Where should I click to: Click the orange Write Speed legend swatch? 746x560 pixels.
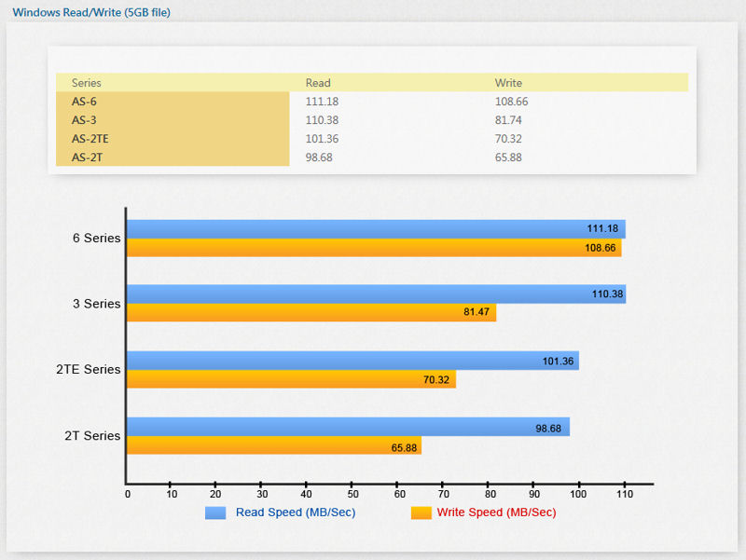click(421, 512)
